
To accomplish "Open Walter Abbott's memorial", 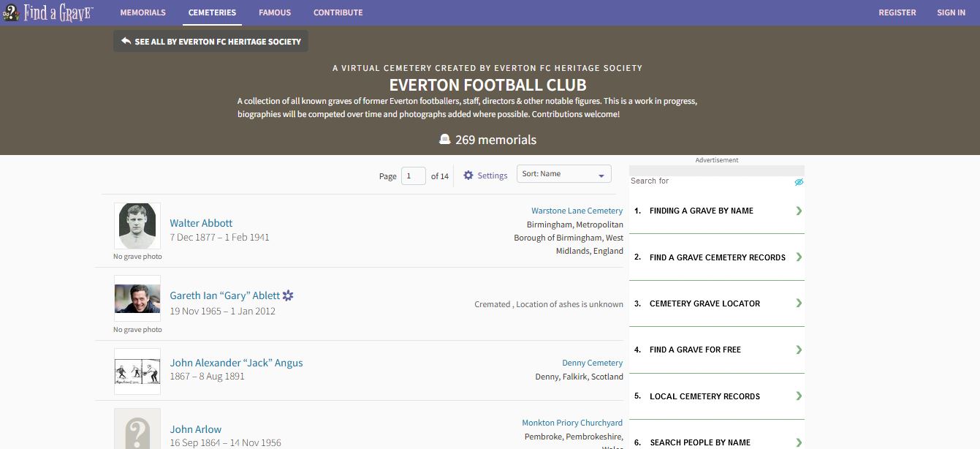I will pos(201,223).
